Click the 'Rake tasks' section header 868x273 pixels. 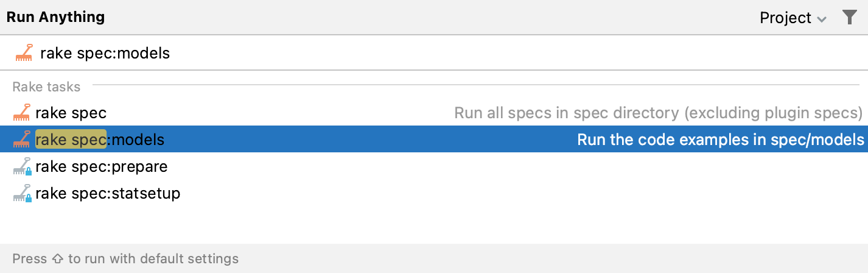(46, 87)
